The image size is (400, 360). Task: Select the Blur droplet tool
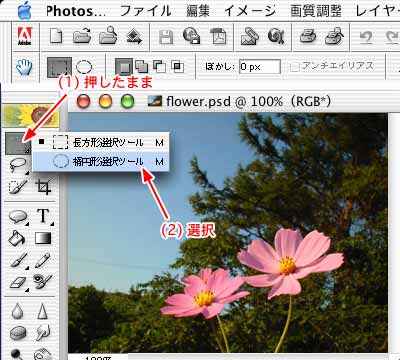(x=17, y=311)
